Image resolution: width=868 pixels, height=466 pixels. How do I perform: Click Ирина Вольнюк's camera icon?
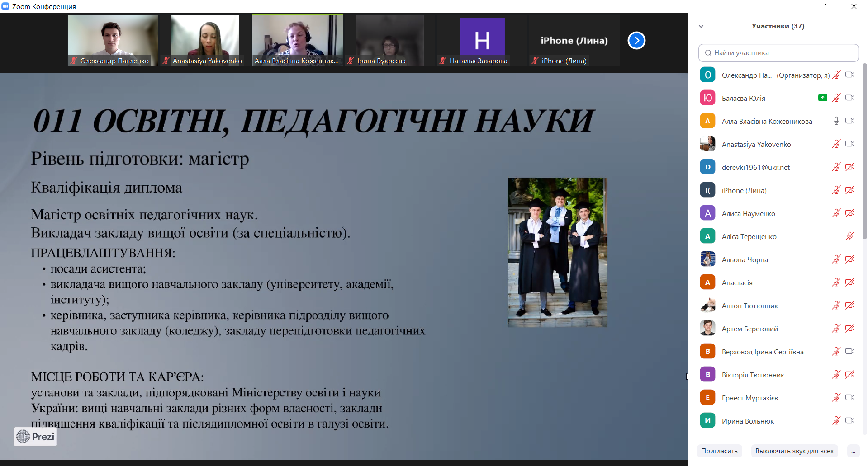850,420
